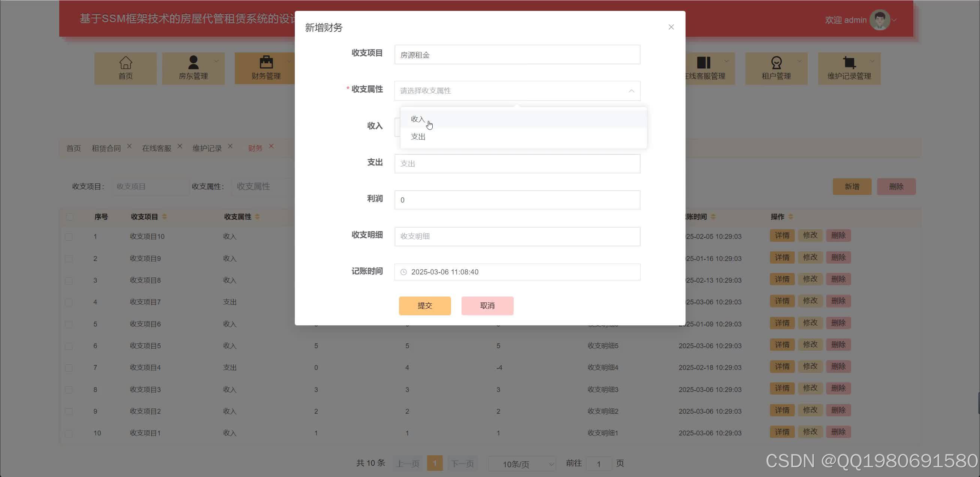Open 房东管理 via its person icon
The width and height of the screenshot is (980, 477).
[193, 61]
